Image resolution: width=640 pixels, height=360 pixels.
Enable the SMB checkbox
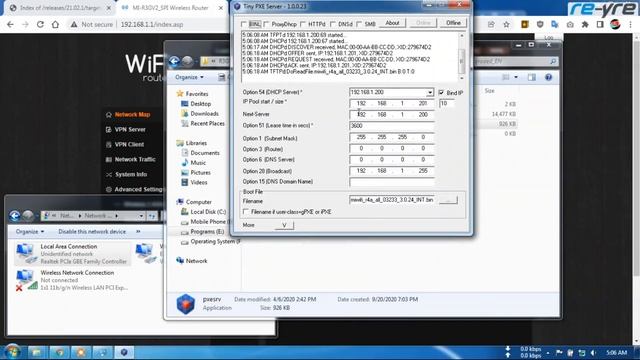click(359, 24)
